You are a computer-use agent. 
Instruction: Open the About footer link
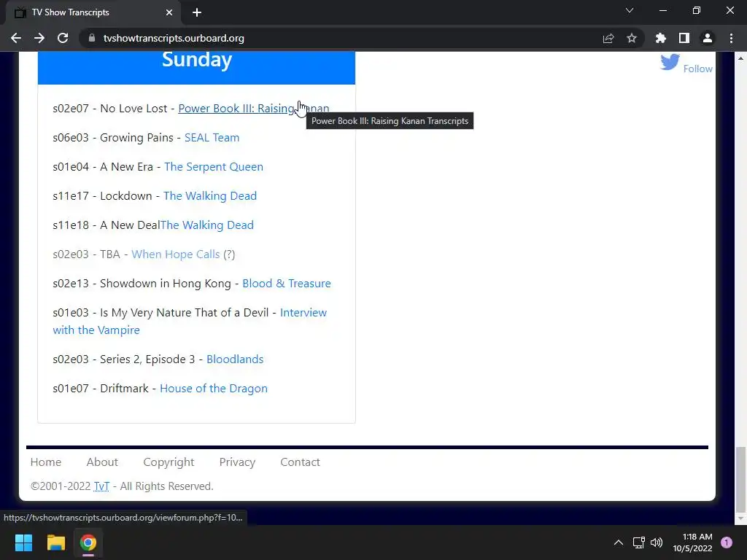[102, 462]
